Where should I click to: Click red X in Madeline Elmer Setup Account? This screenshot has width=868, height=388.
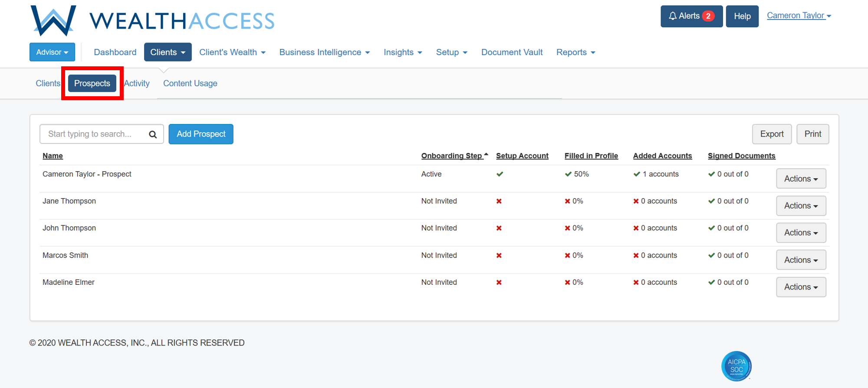[x=499, y=282]
